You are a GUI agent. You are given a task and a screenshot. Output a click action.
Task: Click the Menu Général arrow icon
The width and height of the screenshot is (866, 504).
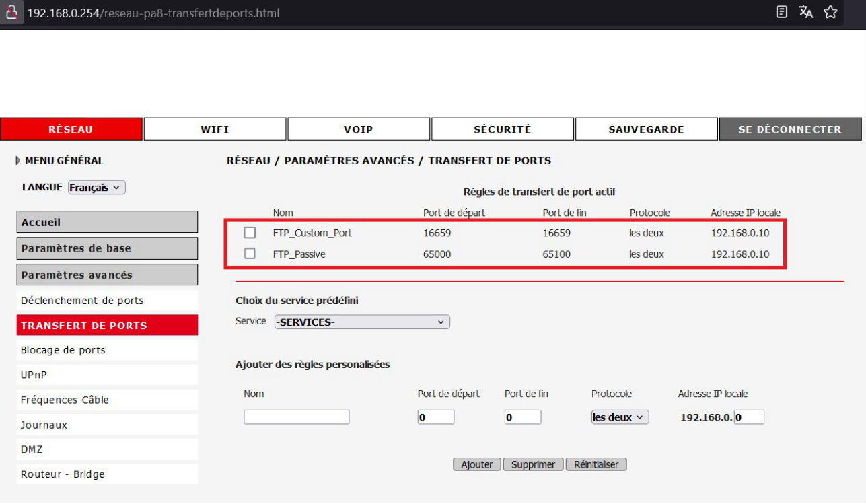pyautogui.click(x=18, y=161)
